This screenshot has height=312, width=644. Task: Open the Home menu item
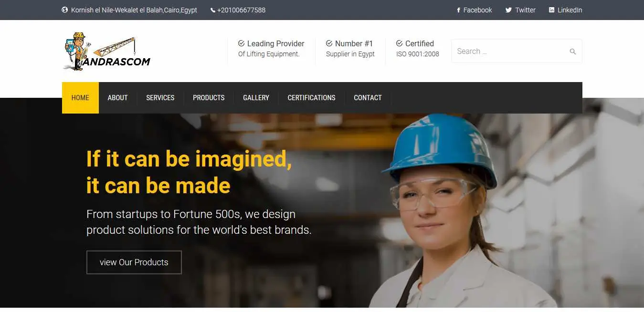tap(80, 98)
